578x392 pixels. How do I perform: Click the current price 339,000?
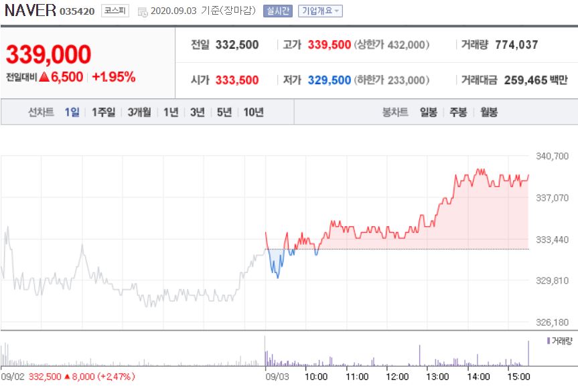pyautogui.click(x=48, y=54)
